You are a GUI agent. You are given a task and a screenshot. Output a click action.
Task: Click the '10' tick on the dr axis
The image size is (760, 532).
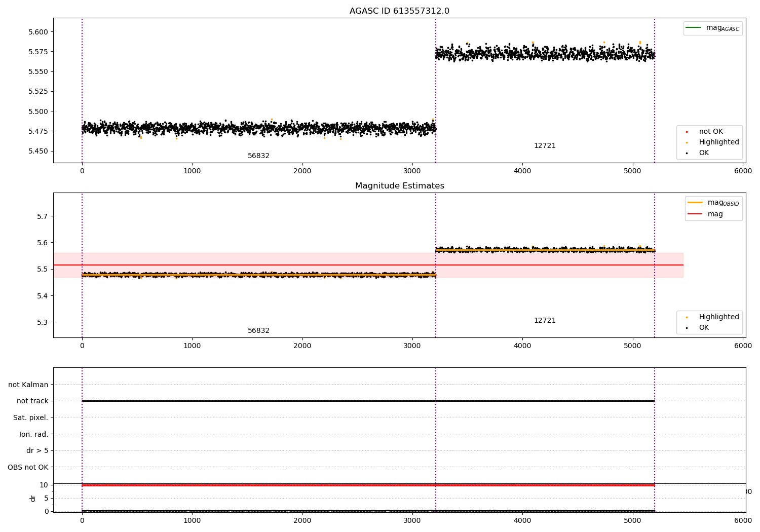(x=44, y=485)
